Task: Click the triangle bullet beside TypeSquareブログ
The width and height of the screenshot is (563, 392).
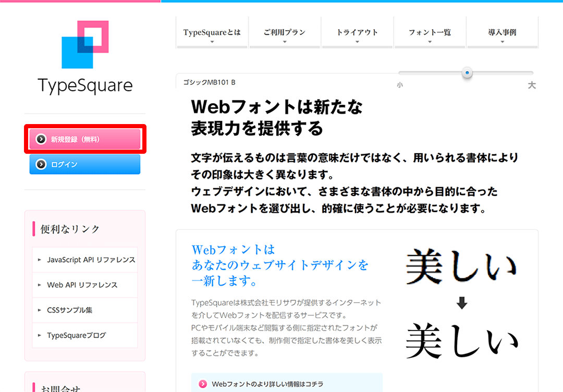Action: pyautogui.click(x=40, y=335)
